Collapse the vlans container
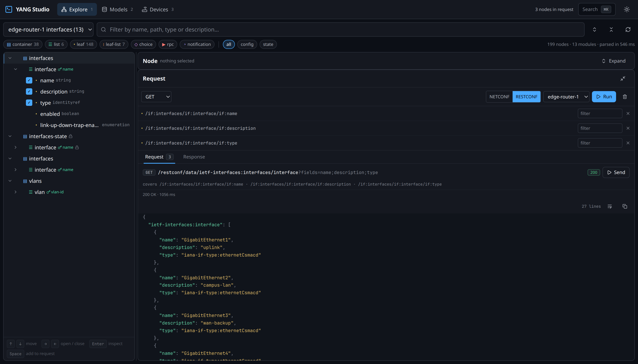 pyautogui.click(x=10, y=181)
